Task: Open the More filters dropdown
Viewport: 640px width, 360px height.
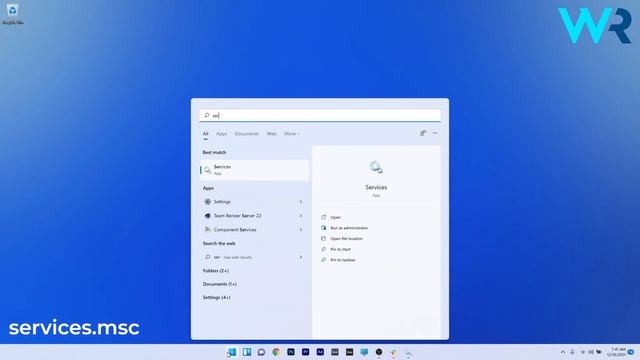Action: (x=292, y=134)
